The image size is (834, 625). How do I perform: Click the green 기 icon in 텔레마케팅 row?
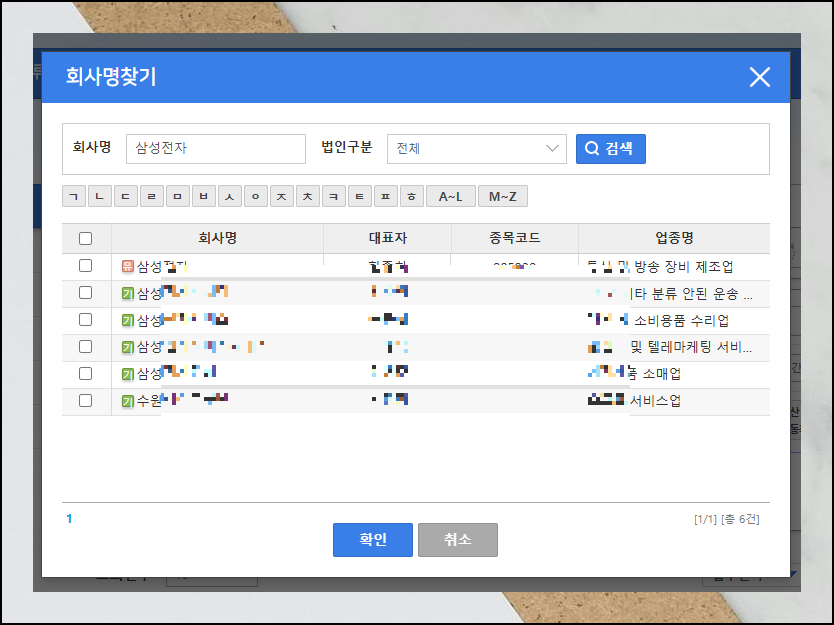(128, 347)
